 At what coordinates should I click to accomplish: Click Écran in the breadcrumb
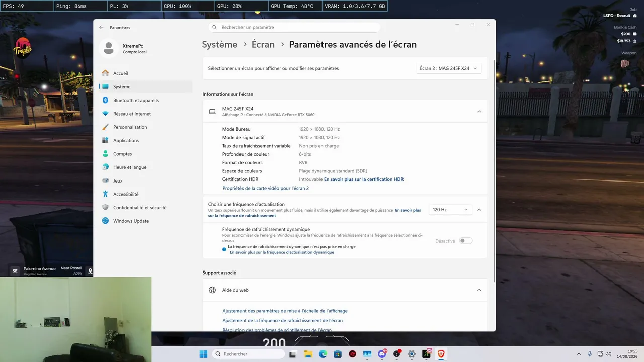click(263, 44)
